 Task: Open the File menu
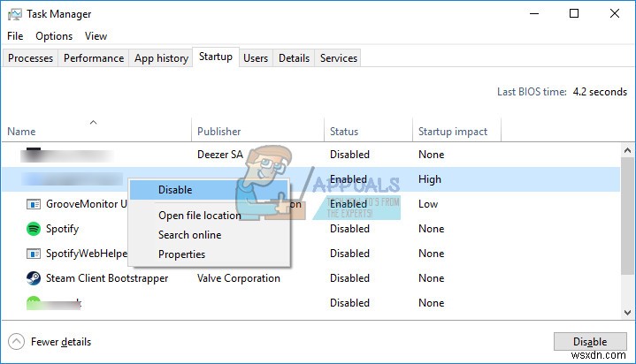pyautogui.click(x=15, y=36)
